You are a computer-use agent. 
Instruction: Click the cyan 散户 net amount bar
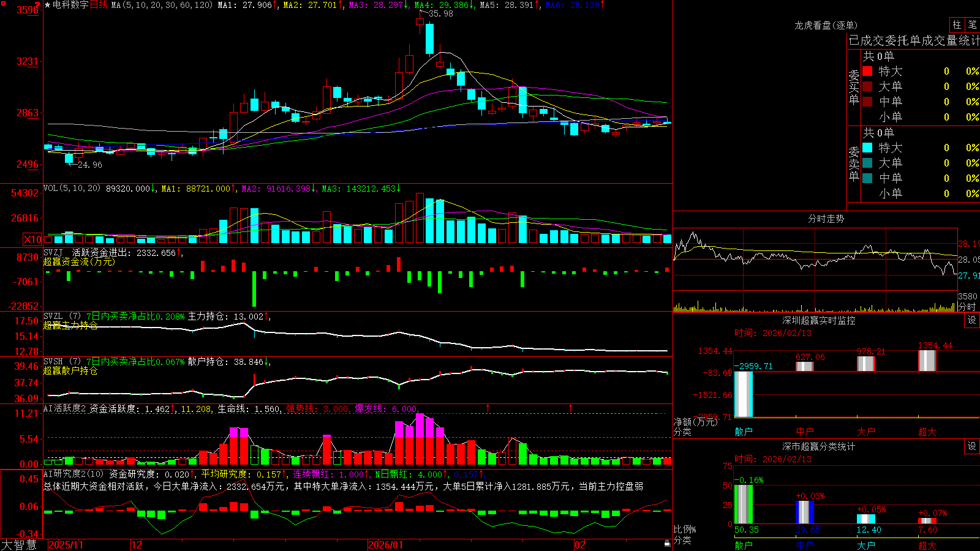[744, 394]
